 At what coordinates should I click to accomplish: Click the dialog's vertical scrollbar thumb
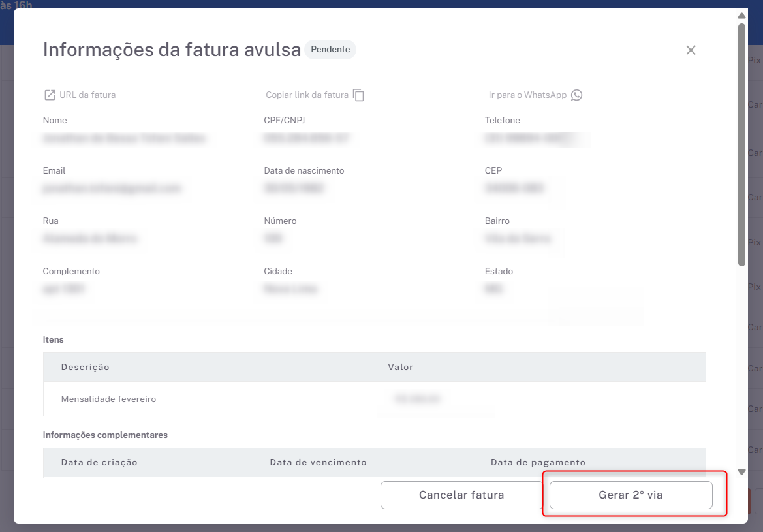(x=741, y=144)
